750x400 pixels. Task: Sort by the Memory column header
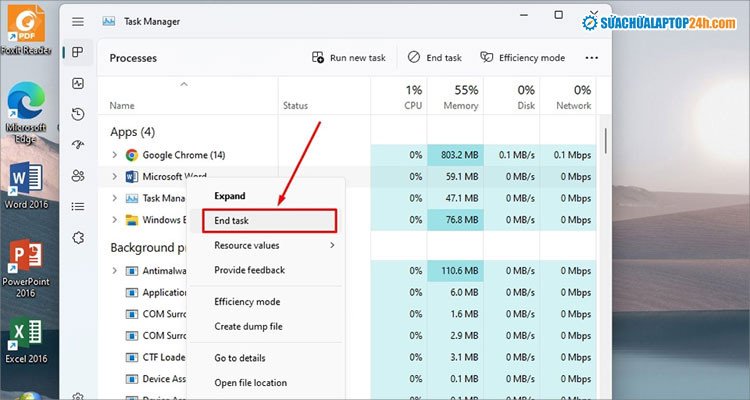point(455,96)
